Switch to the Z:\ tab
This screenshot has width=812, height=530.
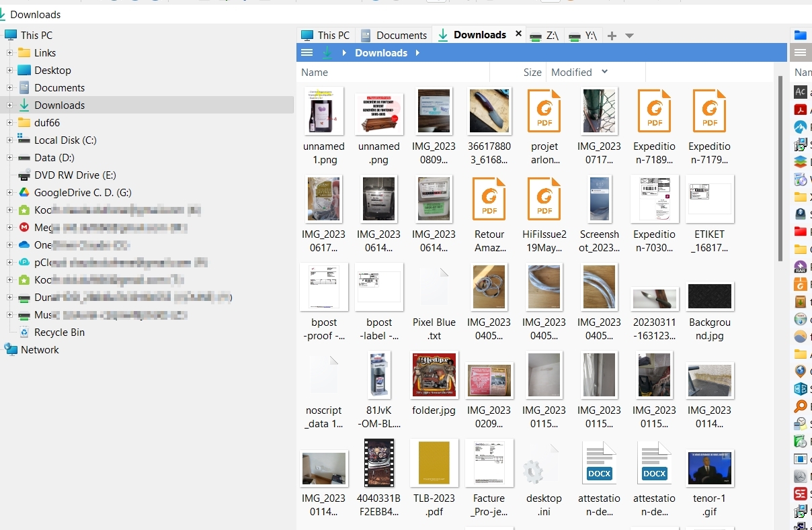[x=544, y=35]
